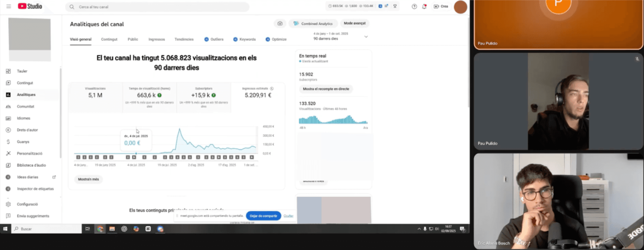Expand Windows system tray hidden icons chevron
This screenshot has height=250, width=644.
419,229
